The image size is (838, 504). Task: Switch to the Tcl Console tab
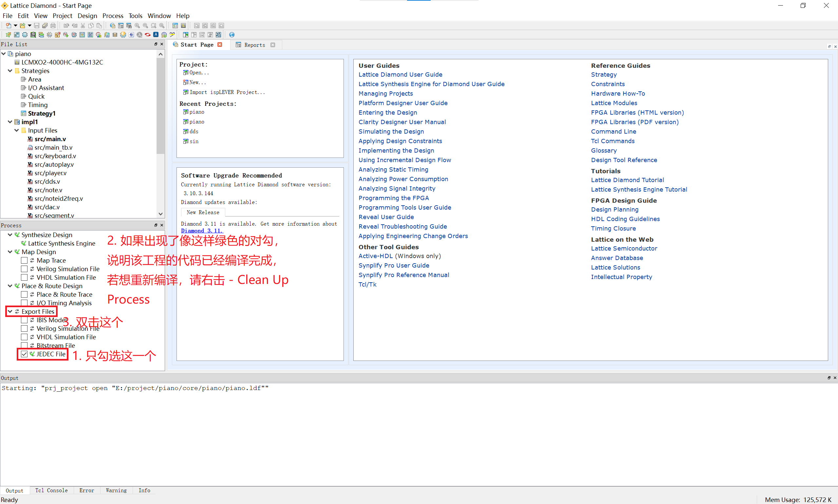point(51,491)
